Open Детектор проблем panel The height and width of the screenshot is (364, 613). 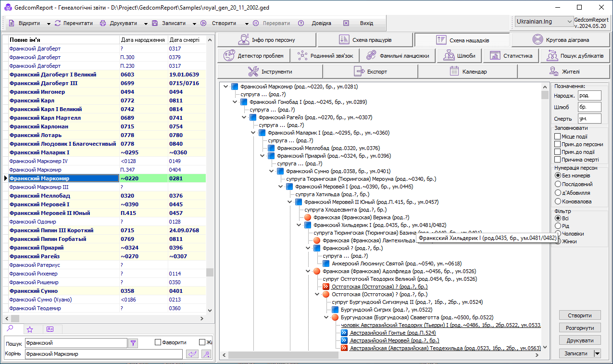[x=254, y=56]
